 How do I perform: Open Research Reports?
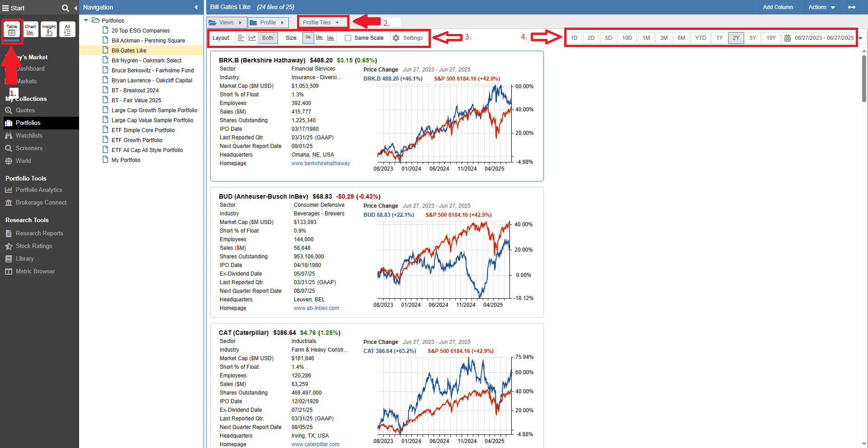39,234
